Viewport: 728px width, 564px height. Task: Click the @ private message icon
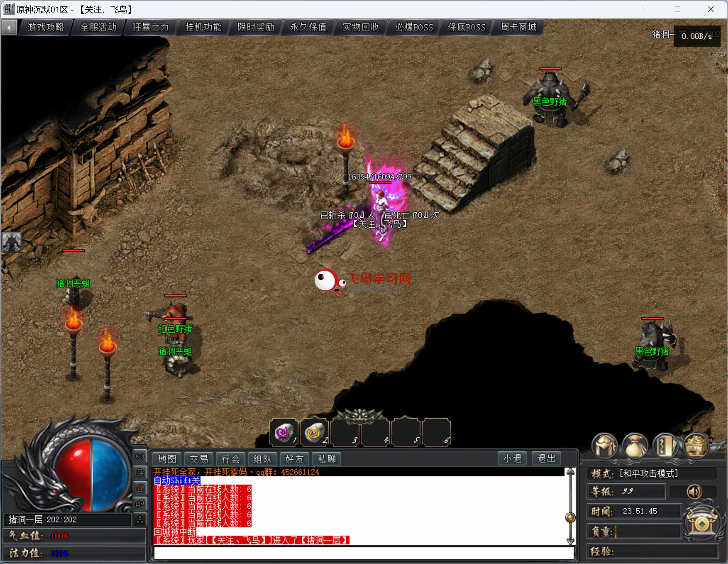(140, 488)
